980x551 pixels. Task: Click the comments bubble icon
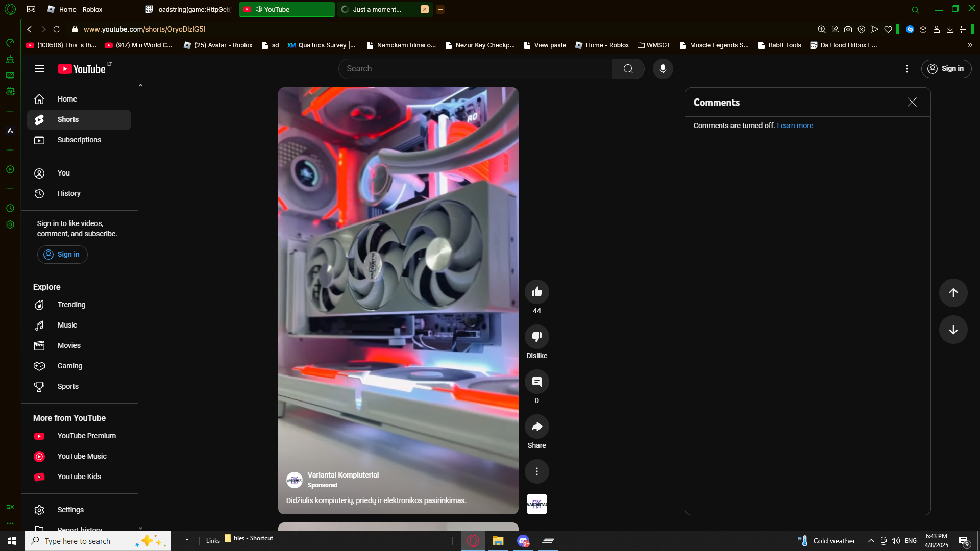(x=536, y=382)
